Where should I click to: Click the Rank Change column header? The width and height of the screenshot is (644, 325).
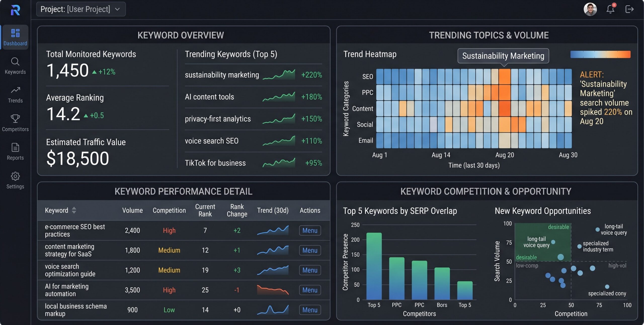[237, 210]
